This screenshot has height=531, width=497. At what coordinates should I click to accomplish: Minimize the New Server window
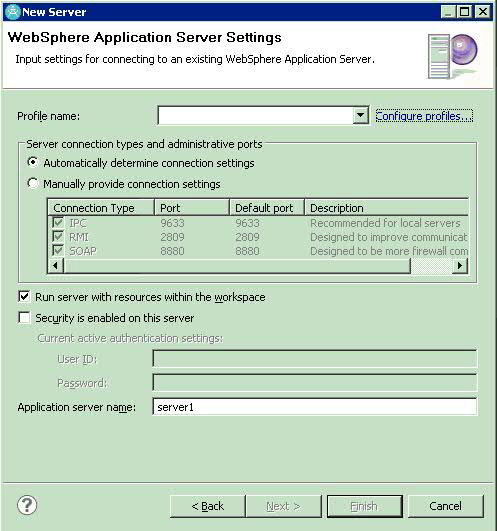448,12
